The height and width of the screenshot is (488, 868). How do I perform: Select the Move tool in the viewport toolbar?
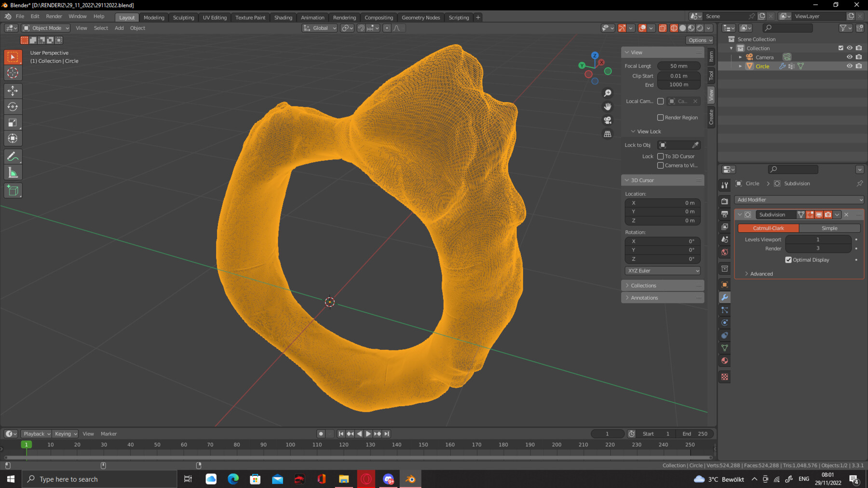click(13, 91)
